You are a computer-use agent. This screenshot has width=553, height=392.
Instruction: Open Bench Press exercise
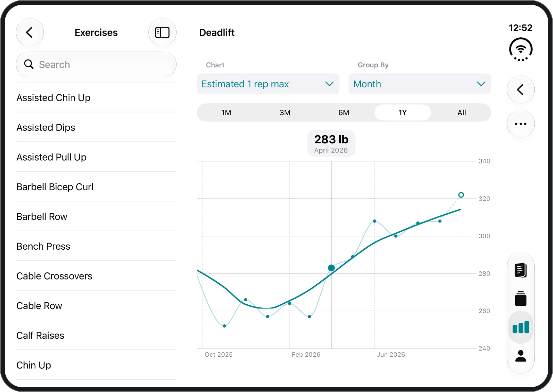tap(96, 246)
